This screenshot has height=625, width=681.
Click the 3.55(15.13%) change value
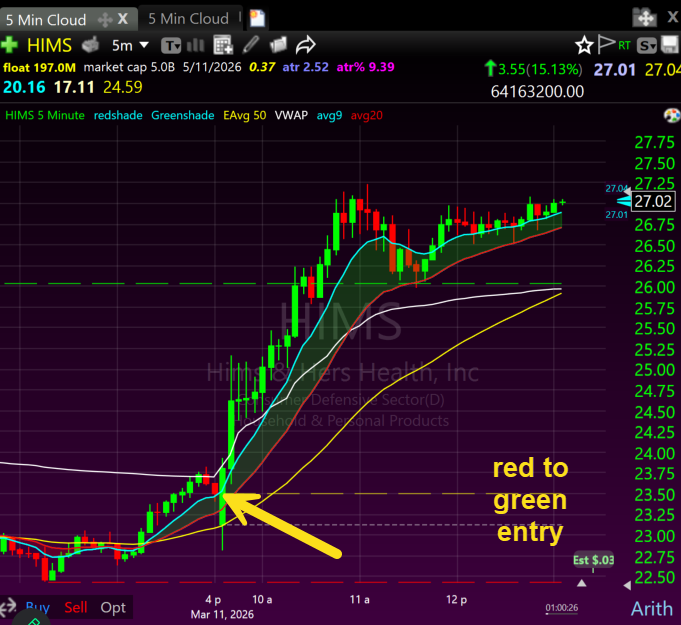click(x=534, y=69)
